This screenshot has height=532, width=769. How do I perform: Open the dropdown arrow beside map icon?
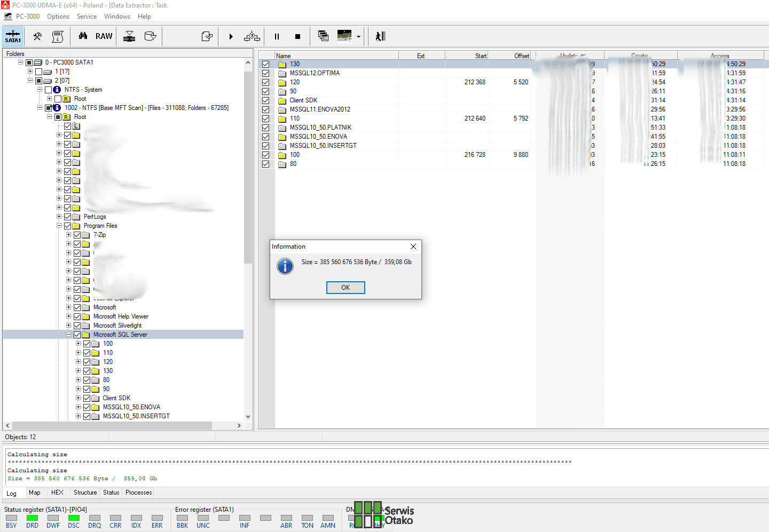point(358,37)
